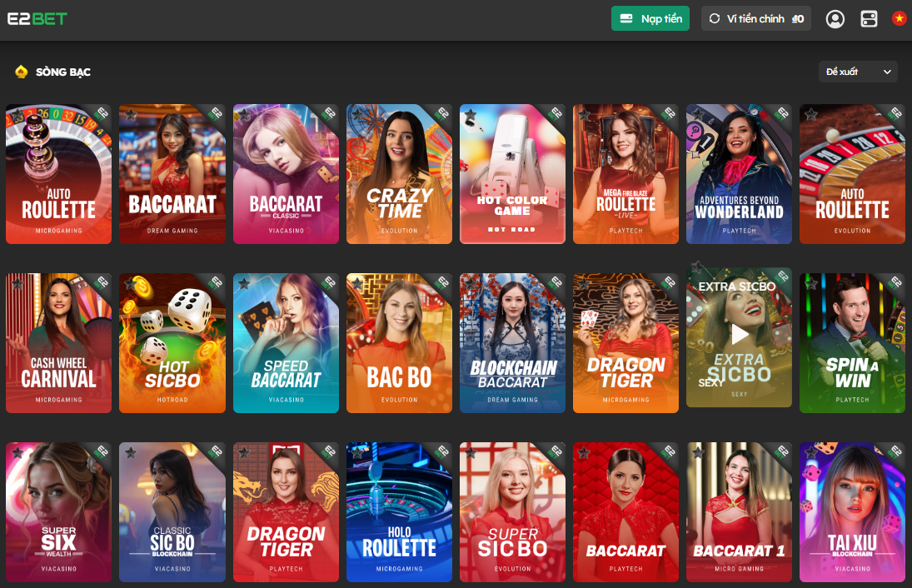Open Baccarat Dream Gaming game card
912x588 pixels.
(x=172, y=174)
